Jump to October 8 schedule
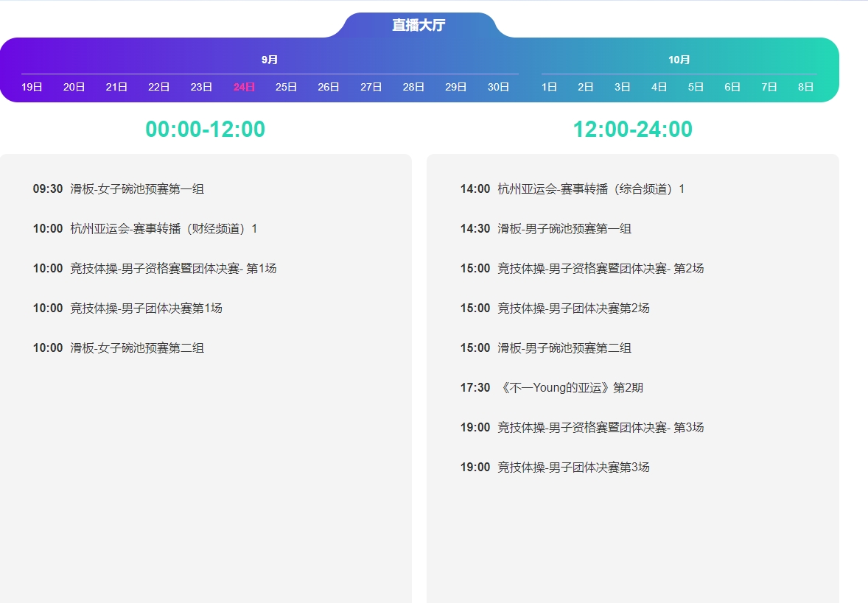This screenshot has height=603, width=868. point(805,87)
